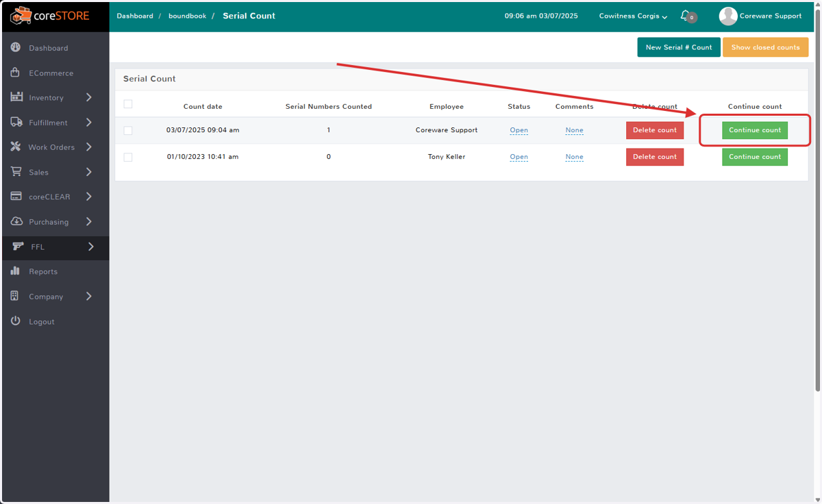The width and height of the screenshot is (822, 504).
Task: Click Show closed counts button
Action: 765,47
